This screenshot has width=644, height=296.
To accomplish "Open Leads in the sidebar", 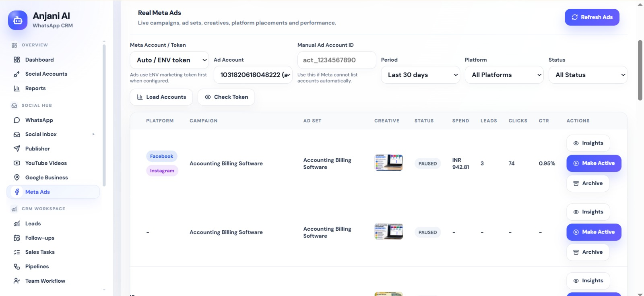I will [53, 224].
